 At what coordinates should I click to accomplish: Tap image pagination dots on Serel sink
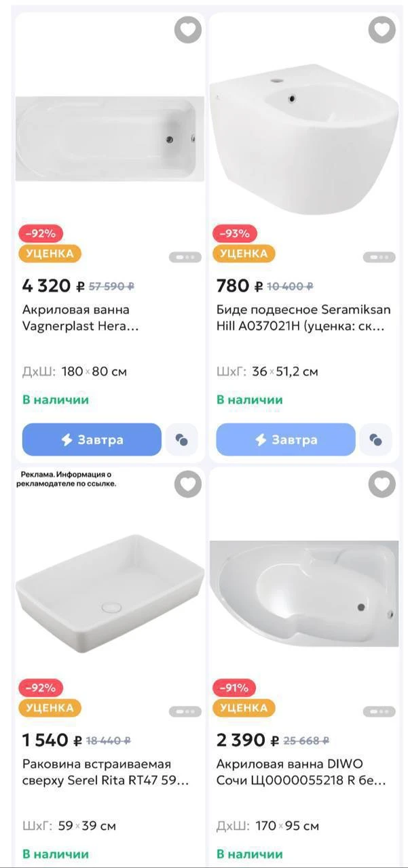pyautogui.click(x=185, y=711)
